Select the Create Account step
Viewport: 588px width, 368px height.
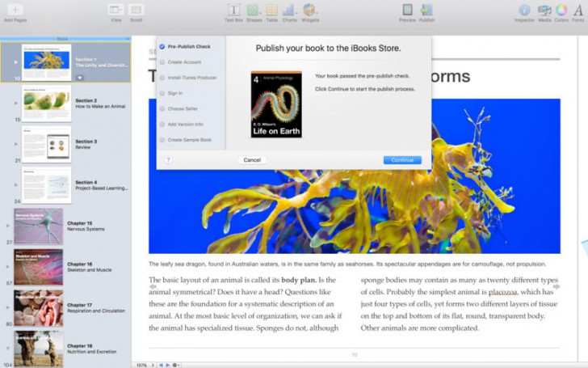pyautogui.click(x=180, y=62)
